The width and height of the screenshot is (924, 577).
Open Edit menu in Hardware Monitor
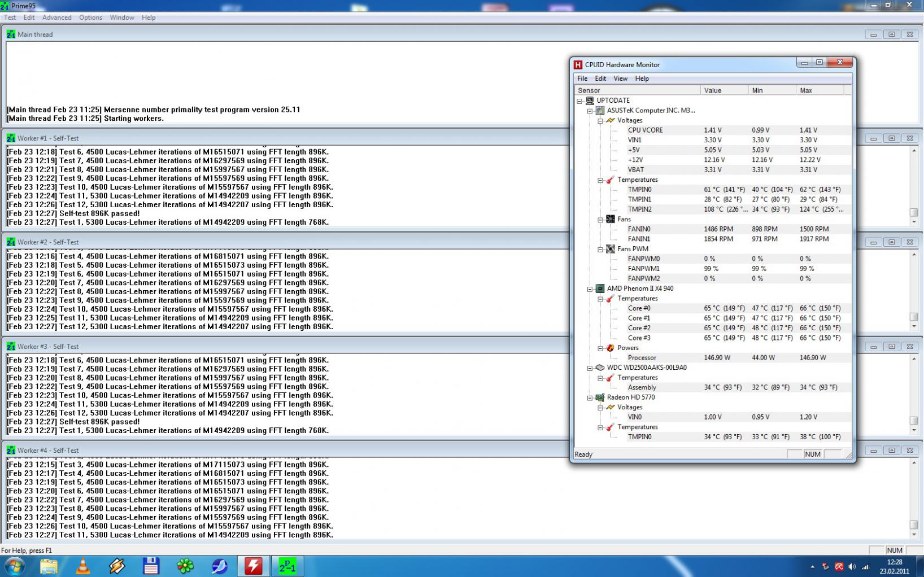click(600, 78)
